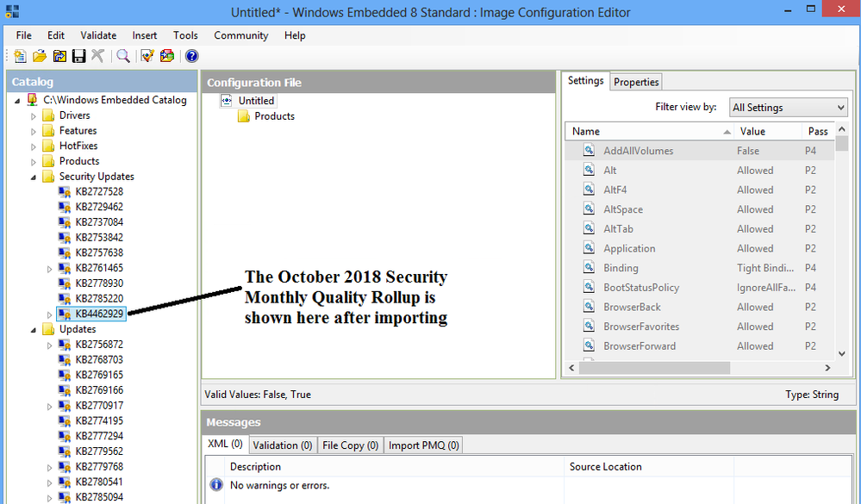861x504 pixels.
Task: Open the Validate menu
Action: pyautogui.click(x=98, y=35)
